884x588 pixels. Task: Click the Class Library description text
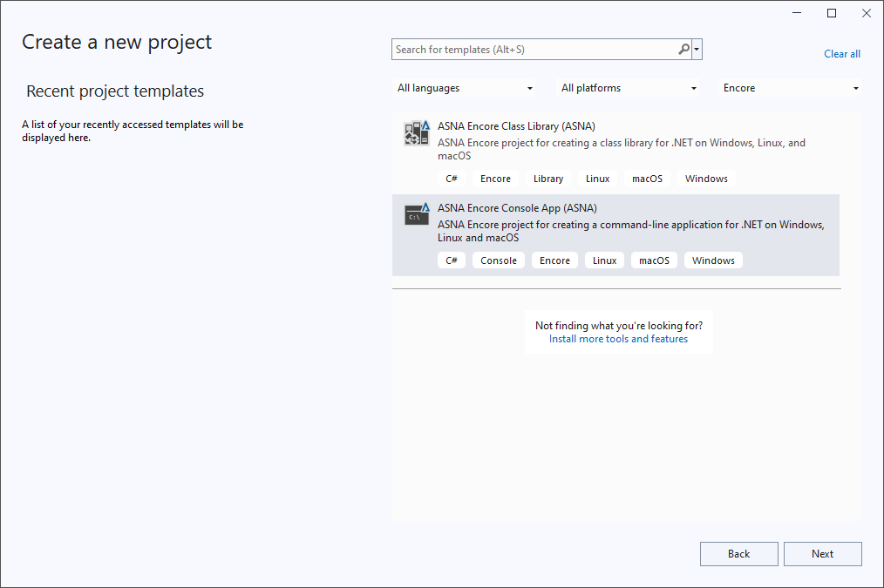pyautogui.click(x=622, y=149)
